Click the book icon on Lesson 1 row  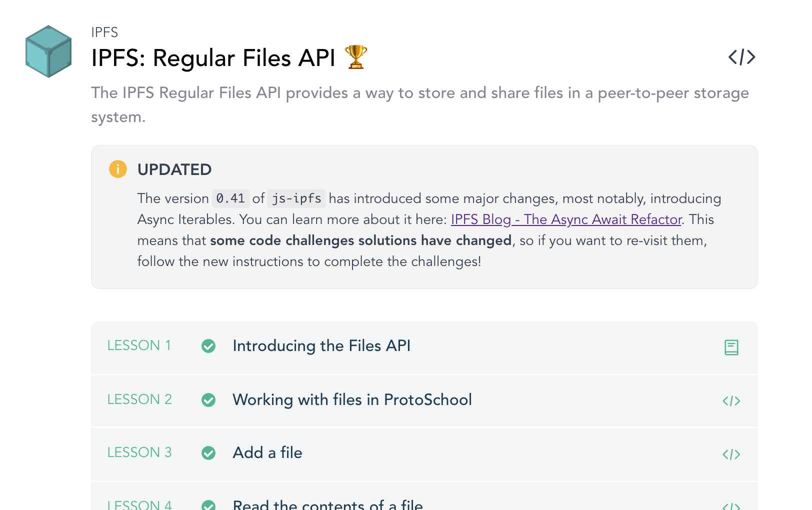pos(731,347)
